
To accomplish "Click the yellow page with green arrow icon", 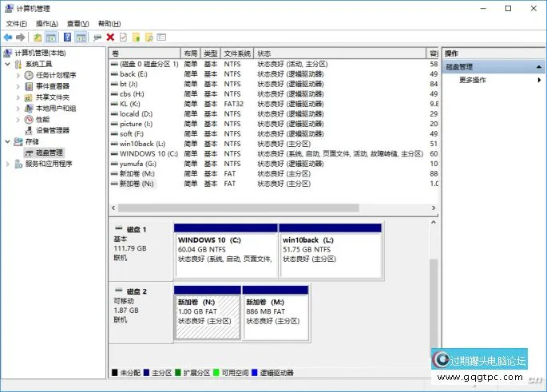I will (x=136, y=37).
